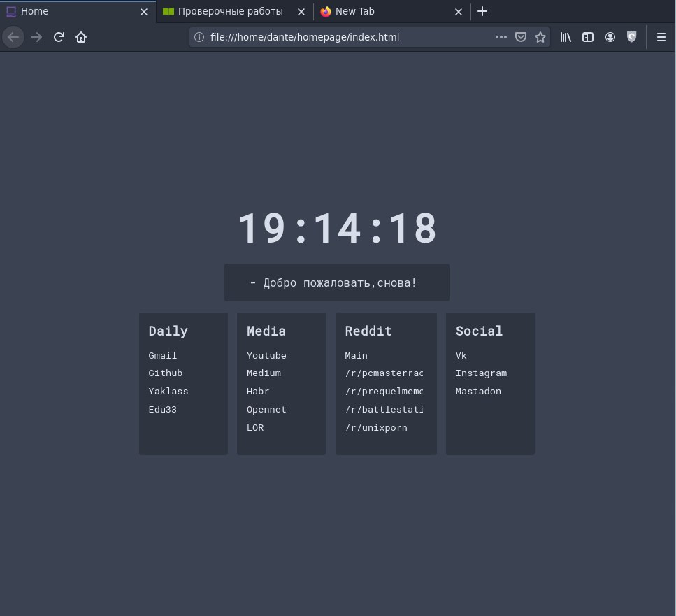Save page to Pocket
Viewport: 676px width, 616px height.
tap(521, 37)
